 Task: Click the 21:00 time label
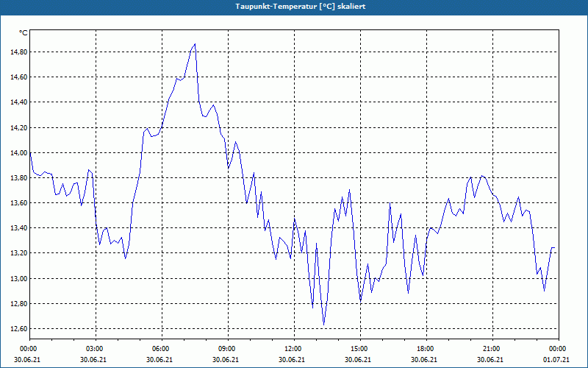(x=492, y=349)
